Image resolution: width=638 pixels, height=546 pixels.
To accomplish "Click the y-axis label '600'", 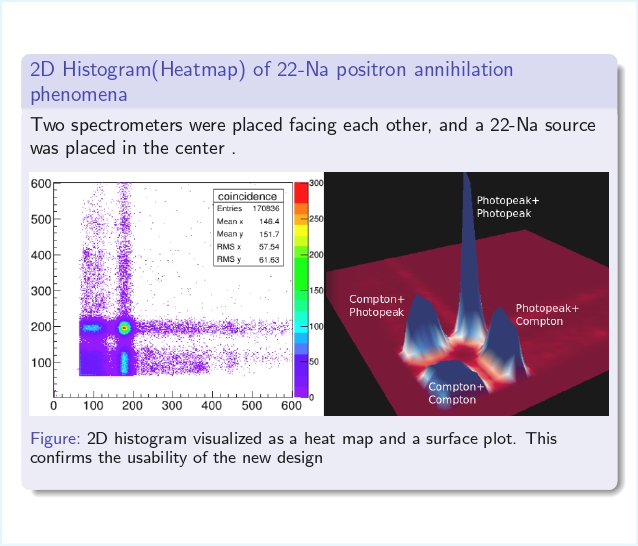I will [41, 184].
